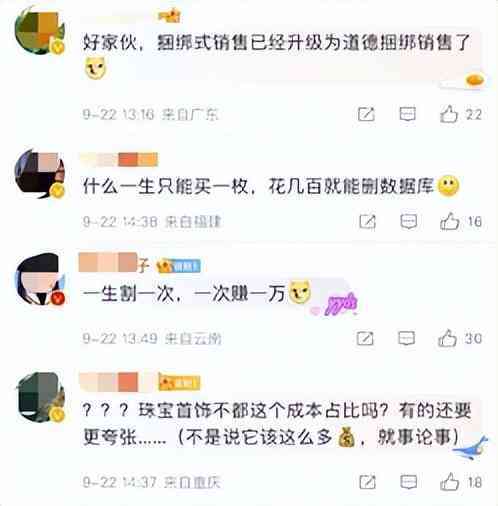Image resolution: width=498 pixels, height=506 pixels.
Task: Repost the comment from 云南
Action: click(x=365, y=339)
